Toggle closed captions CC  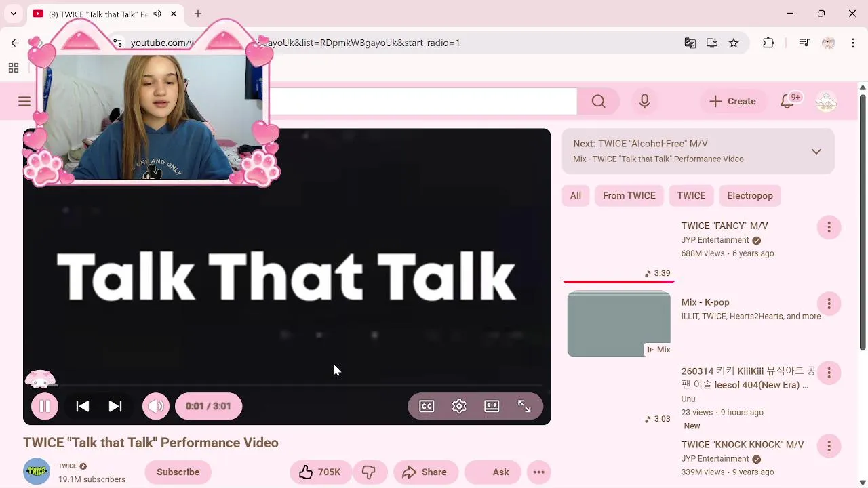click(x=427, y=406)
